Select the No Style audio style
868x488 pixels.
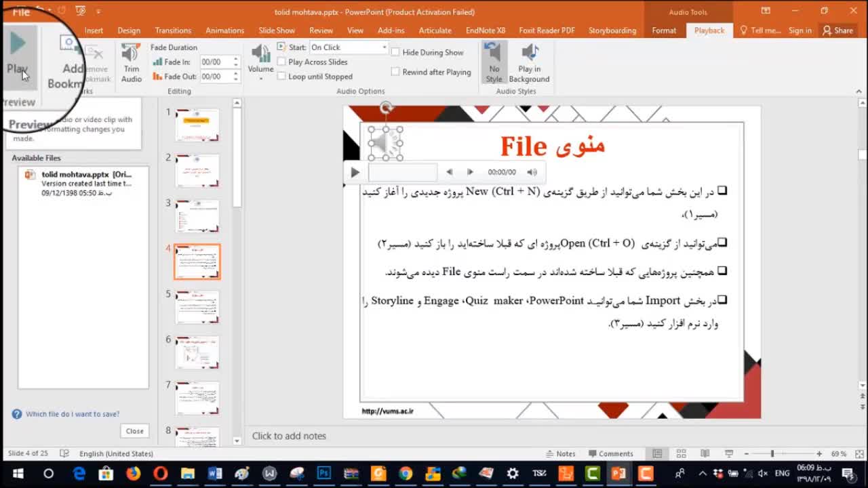pos(494,63)
